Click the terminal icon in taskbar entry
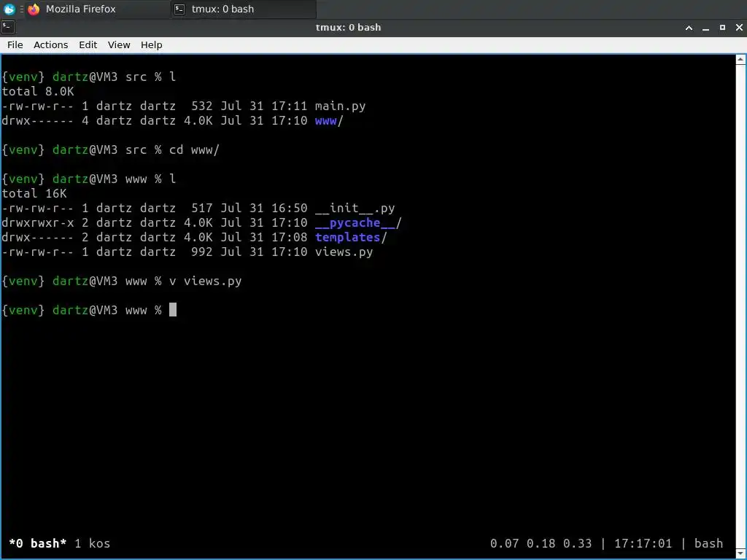Screen dimensions: 747x560 [179, 9]
